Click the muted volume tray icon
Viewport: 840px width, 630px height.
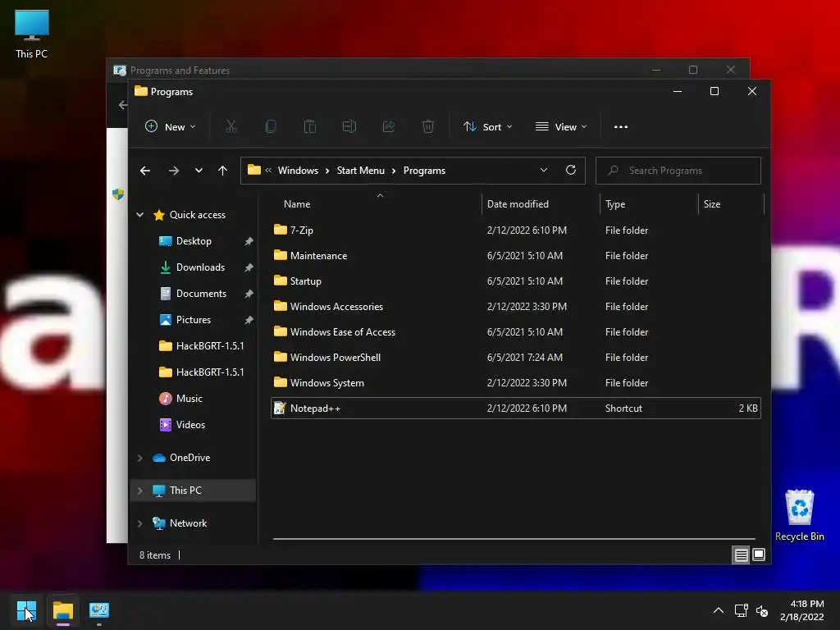coord(762,610)
